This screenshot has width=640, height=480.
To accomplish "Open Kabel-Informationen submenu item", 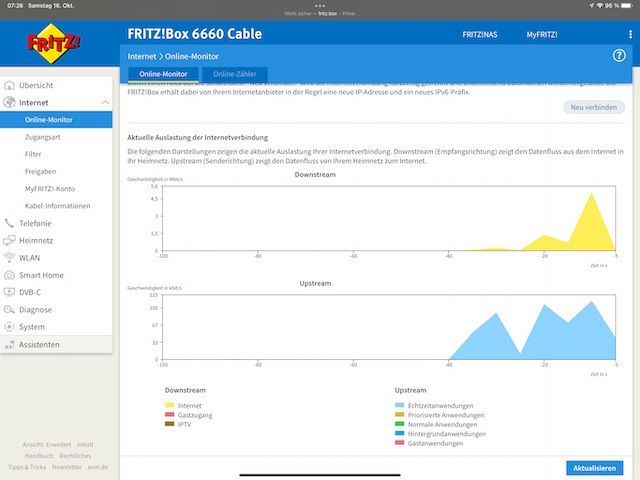I will tap(58, 206).
